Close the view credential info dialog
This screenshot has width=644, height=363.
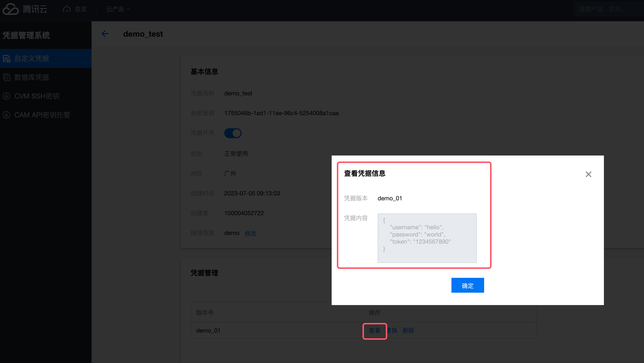tap(588, 174)
